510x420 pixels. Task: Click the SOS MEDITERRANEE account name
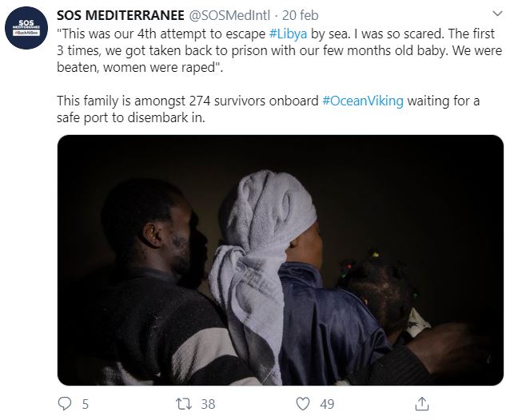pyautogui.click(x=121, y=15)
